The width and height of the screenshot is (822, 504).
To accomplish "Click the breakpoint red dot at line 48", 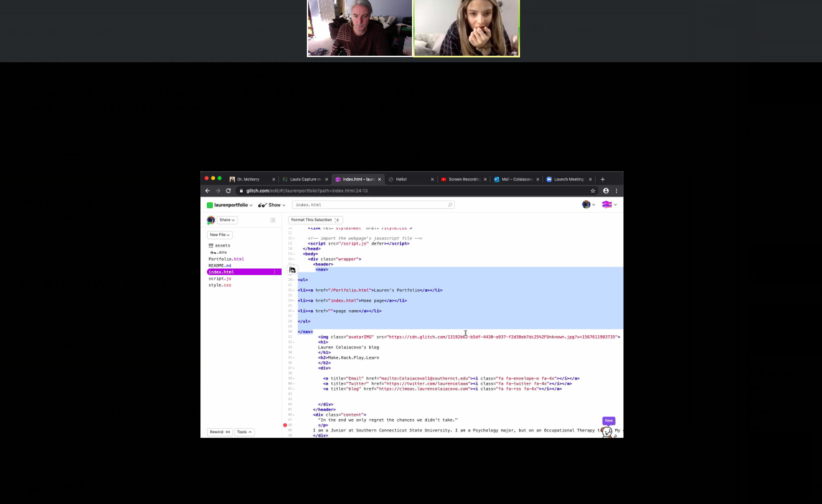I will [285, 425].
